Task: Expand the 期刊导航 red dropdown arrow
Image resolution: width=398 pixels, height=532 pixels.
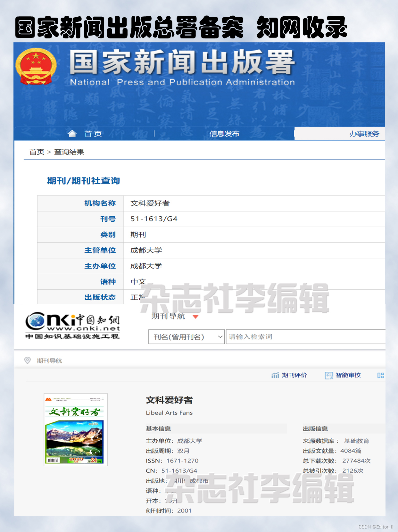Action: [195, 317]
